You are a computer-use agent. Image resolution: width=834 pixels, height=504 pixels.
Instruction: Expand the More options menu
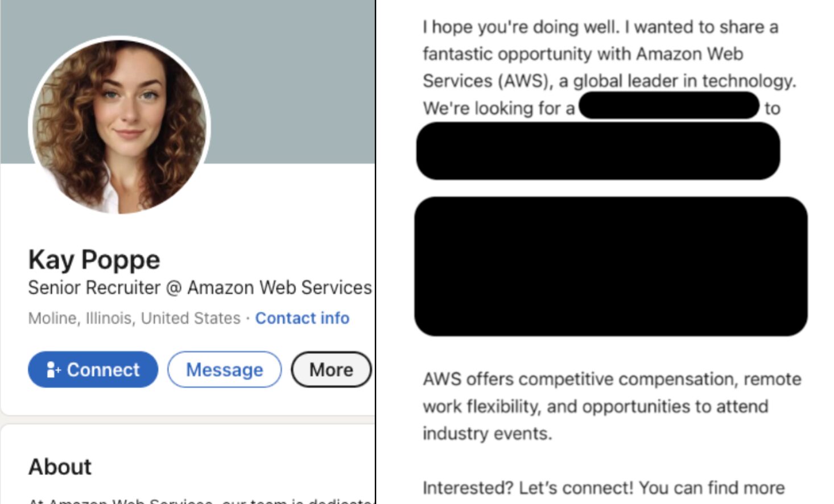coord(331,370)
